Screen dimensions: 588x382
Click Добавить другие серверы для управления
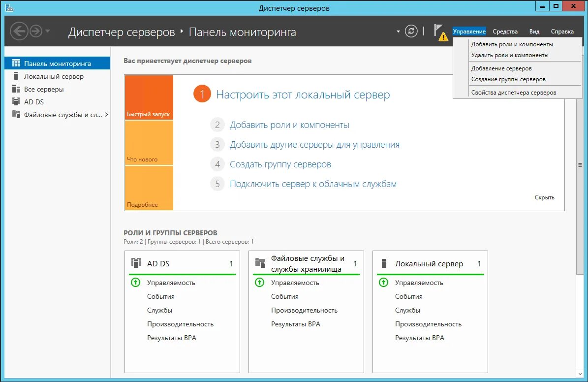[x=314, y=144]
